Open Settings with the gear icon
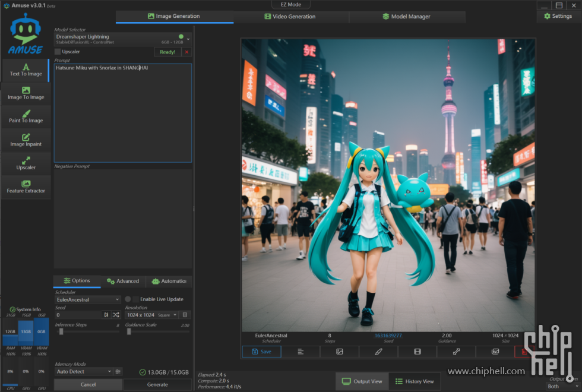This screenshot has height=392, width=582. pyautogui.click(x=558, y=16)
